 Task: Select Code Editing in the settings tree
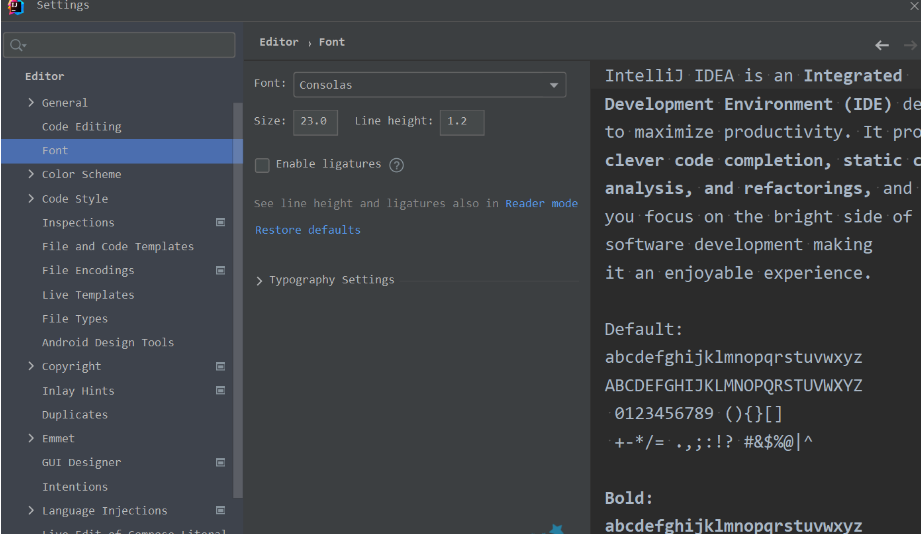pos(81,127)
